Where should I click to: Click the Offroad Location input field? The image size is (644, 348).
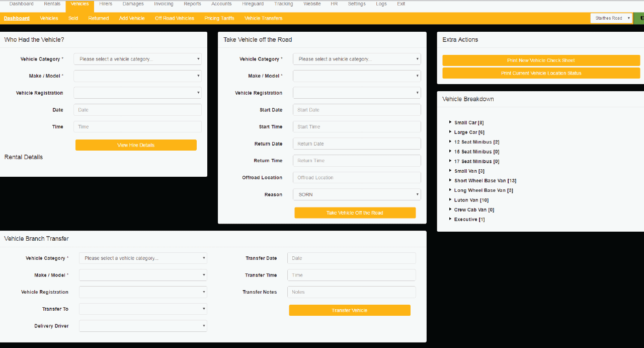click(x=357, y=178)
